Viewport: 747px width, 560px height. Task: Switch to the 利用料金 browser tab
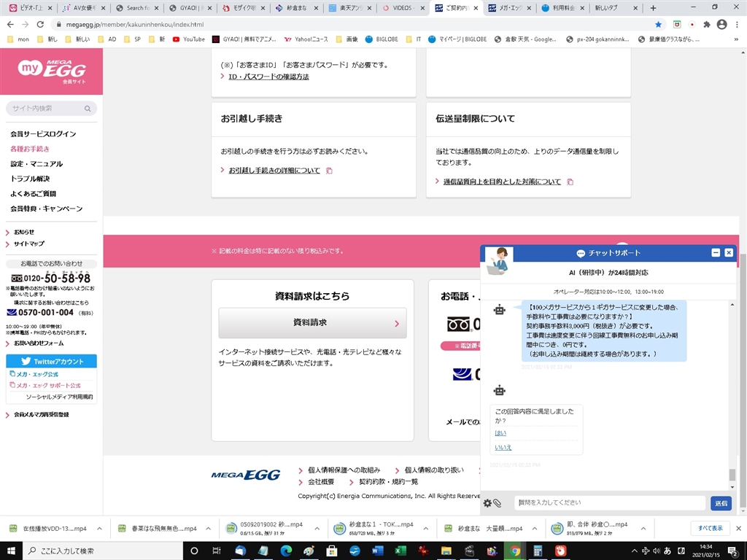click(562, 8)
